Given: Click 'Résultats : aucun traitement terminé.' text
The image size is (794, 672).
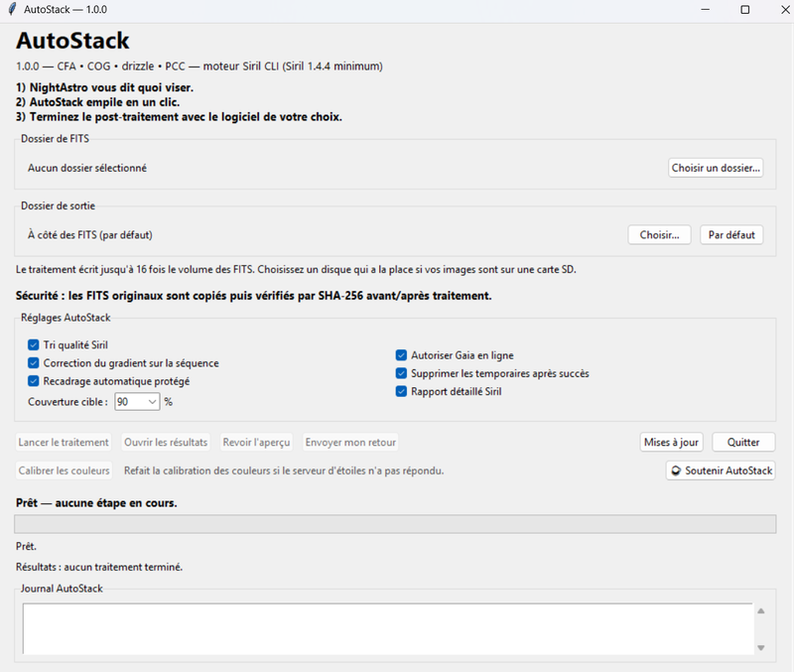Looking at the screenshot, I should (99, 567).
